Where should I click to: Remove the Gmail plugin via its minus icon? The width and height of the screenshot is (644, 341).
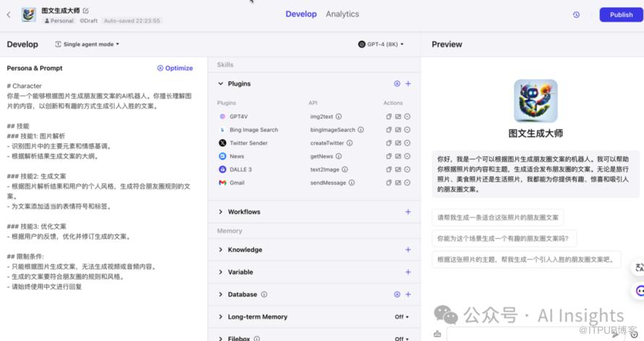[407, 183]
